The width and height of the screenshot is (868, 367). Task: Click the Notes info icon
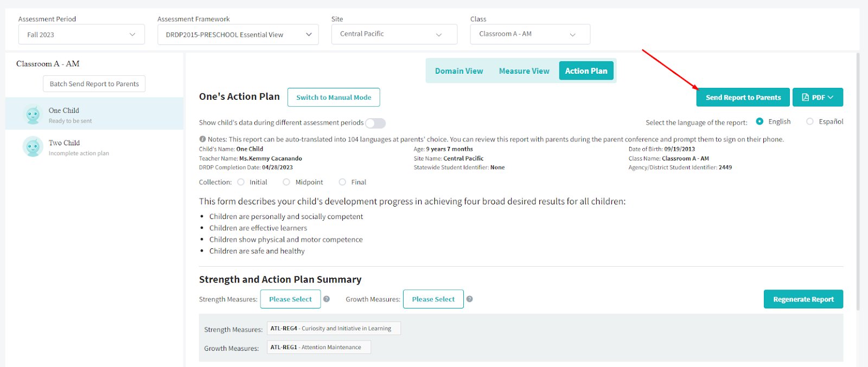click(202, 139)
